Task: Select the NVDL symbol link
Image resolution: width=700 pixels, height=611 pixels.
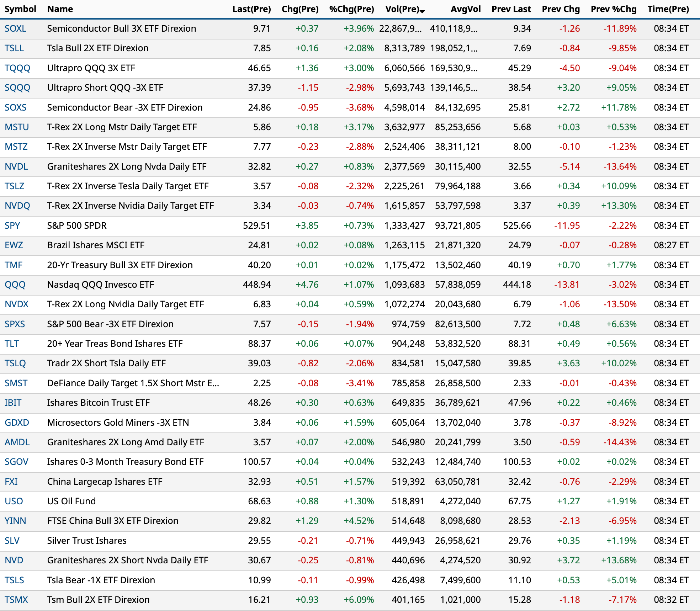Action: [16, 166]
